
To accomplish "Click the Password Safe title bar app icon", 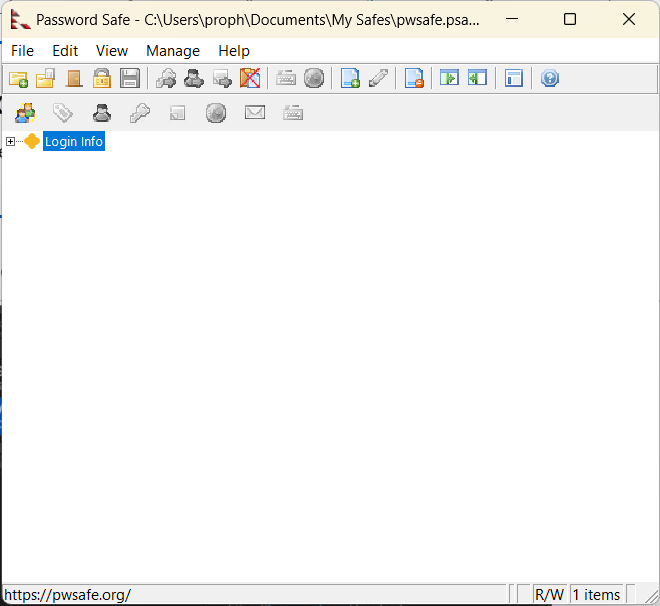I will 20,19.
